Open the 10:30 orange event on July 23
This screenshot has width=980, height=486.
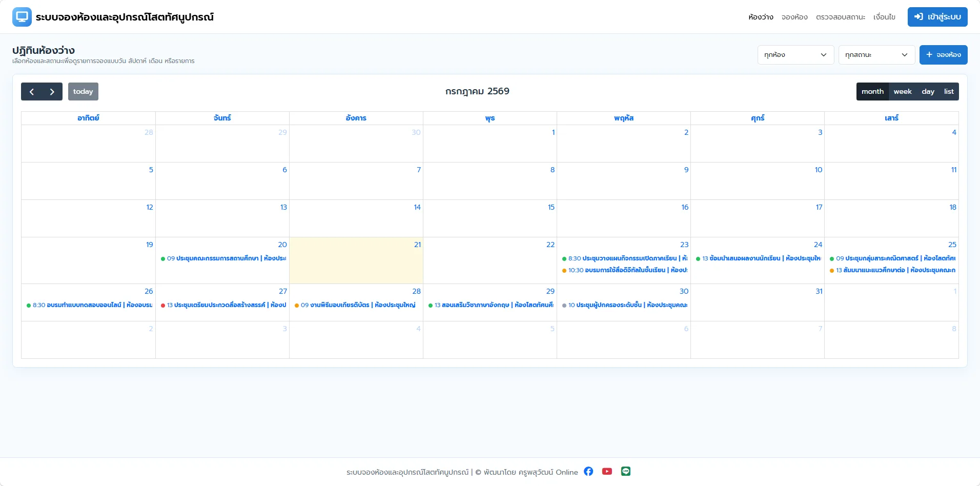[x=624, y=270]
